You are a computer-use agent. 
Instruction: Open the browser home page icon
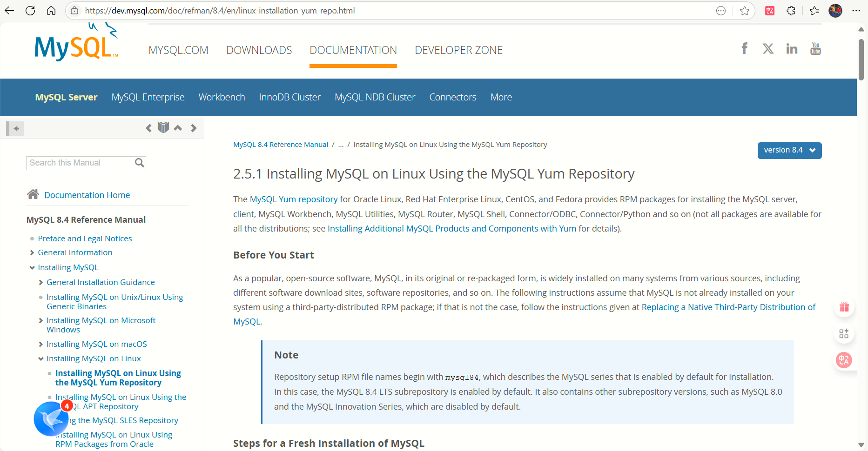tap(51, 11)
